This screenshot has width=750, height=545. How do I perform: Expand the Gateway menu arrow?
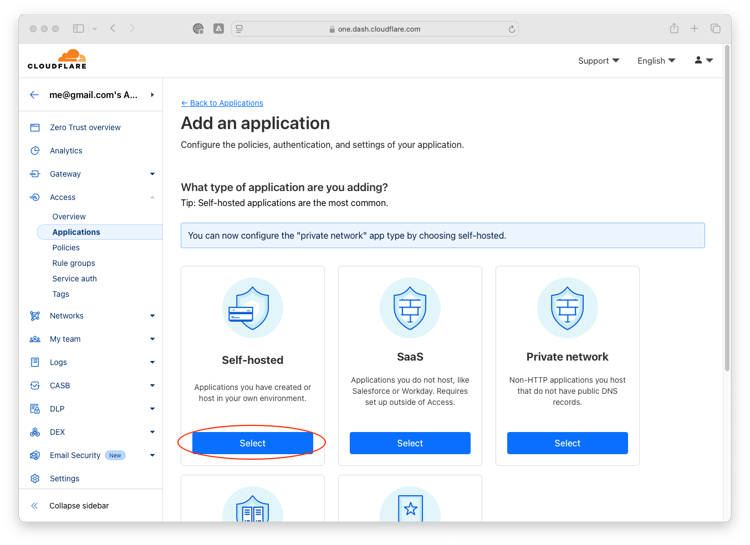[152, 174]
